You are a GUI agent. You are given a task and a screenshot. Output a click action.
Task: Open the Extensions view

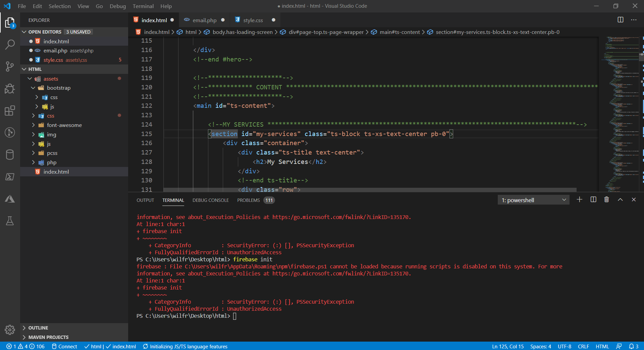pos(10,111)
